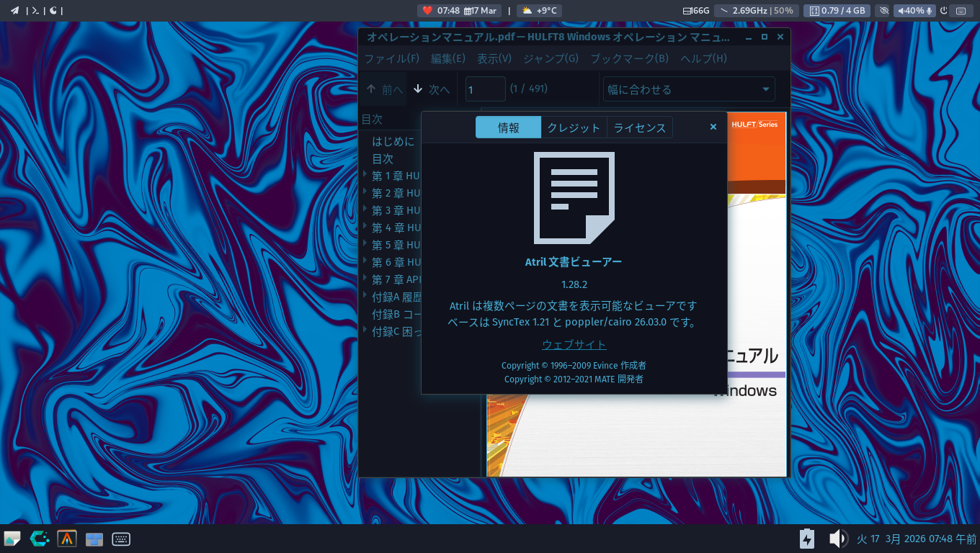Image resolution: width=980 pixels, height=553 pixels.
Task: Click the keyboard layout icon in top panel
Action: click(x=961, y=11)
